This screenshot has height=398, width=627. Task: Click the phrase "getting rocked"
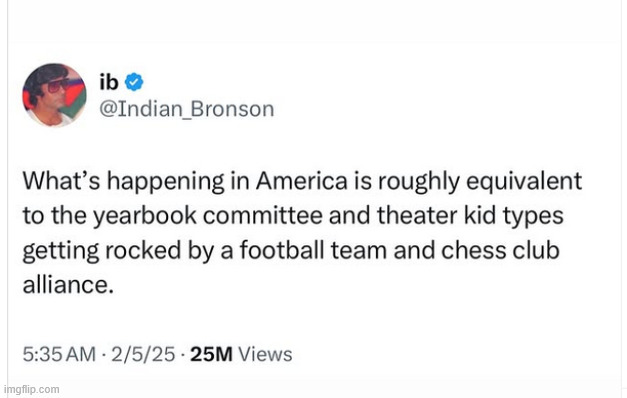(x=102, y=251)
